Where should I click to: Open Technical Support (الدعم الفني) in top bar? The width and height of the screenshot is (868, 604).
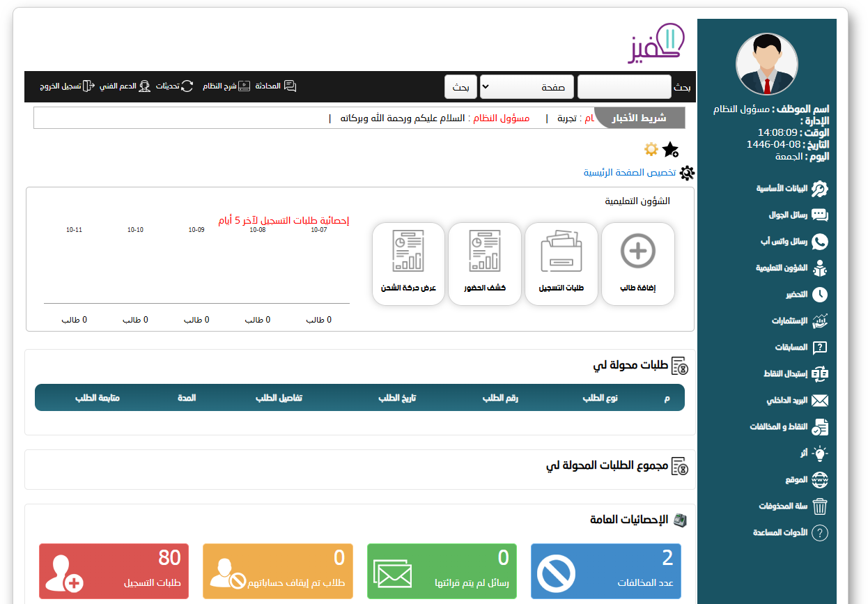point(125,86)
